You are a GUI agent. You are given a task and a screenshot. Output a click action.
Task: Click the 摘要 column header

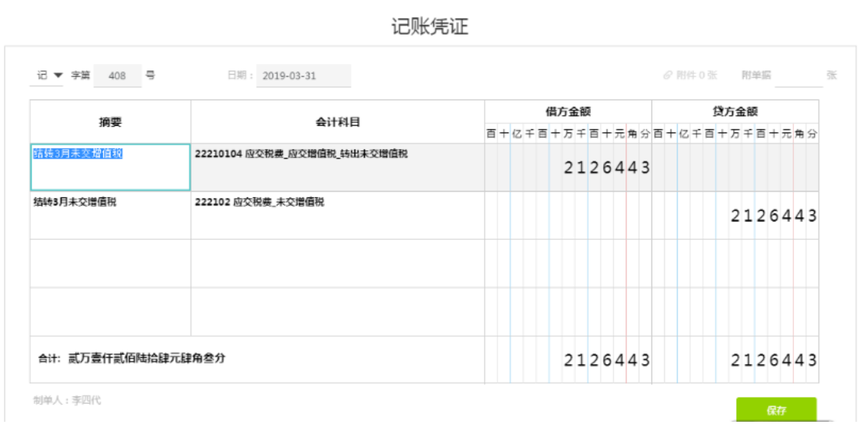(x=111, y=121)
